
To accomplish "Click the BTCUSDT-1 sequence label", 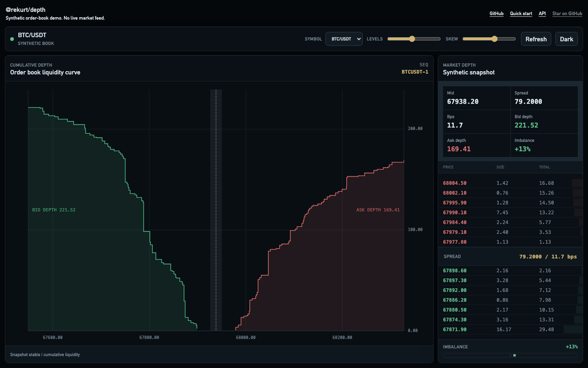I will (415, 72).
